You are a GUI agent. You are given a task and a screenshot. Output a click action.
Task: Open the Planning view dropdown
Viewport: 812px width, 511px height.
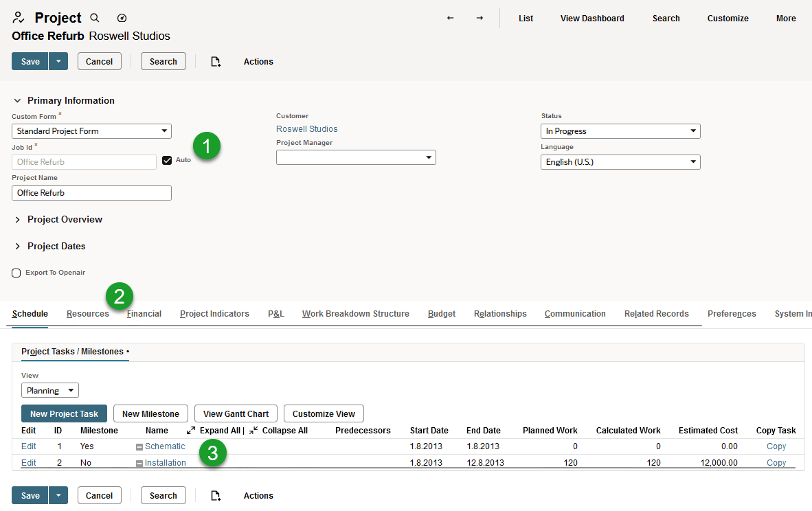49,390
